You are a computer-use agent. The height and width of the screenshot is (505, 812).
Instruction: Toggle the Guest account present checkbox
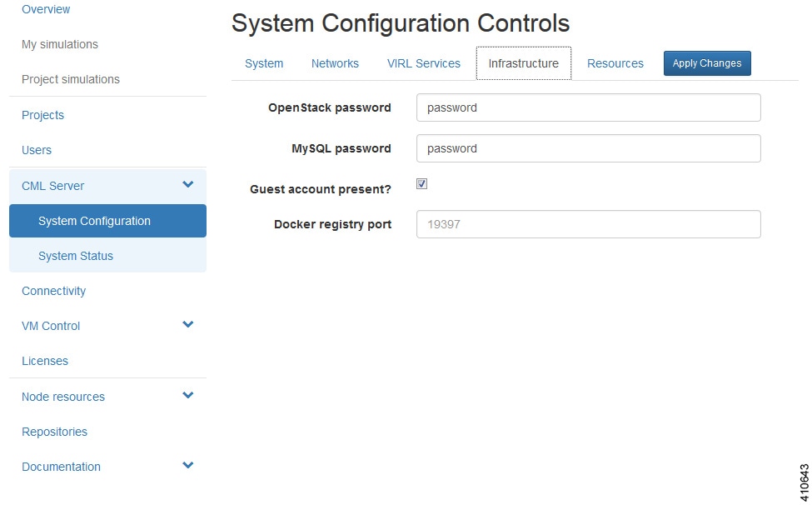click(422, 184)
